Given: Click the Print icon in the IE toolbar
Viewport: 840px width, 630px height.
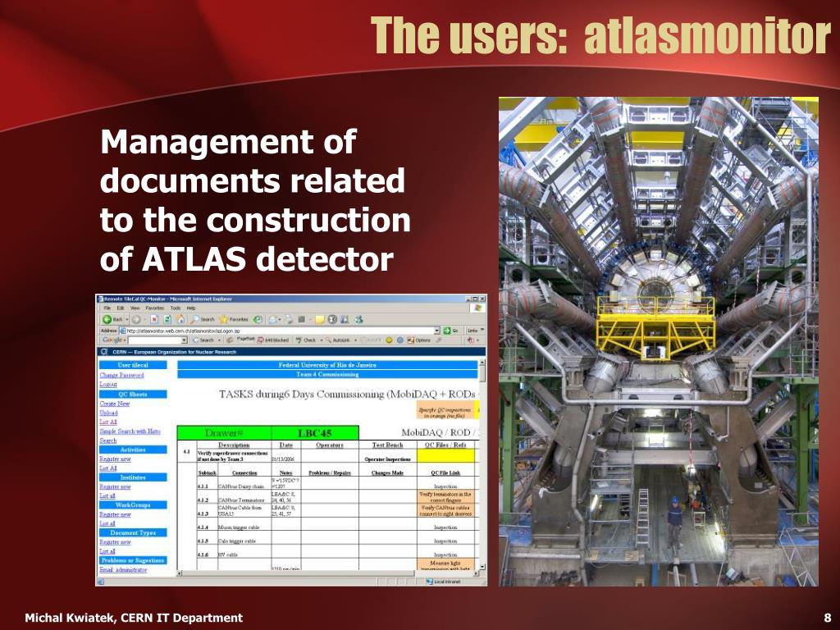Looking at the screenshot, I should point(289,319).
